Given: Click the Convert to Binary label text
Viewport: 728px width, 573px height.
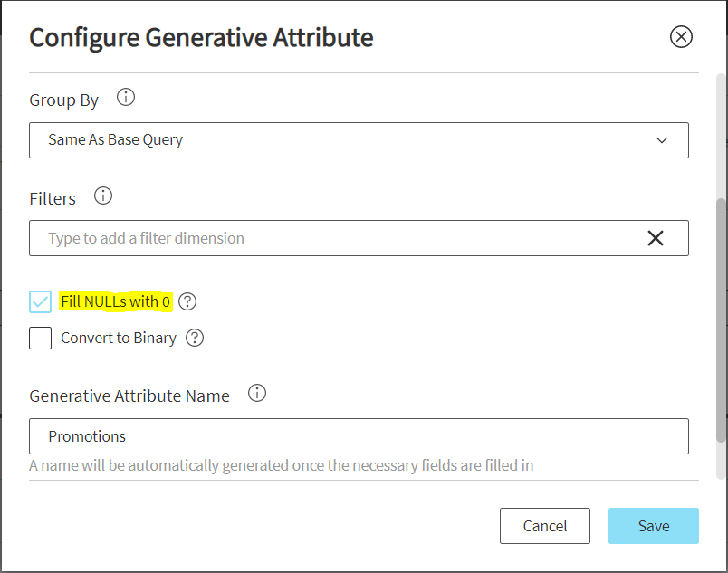Looking at the screenshot, I should (118, 338).
